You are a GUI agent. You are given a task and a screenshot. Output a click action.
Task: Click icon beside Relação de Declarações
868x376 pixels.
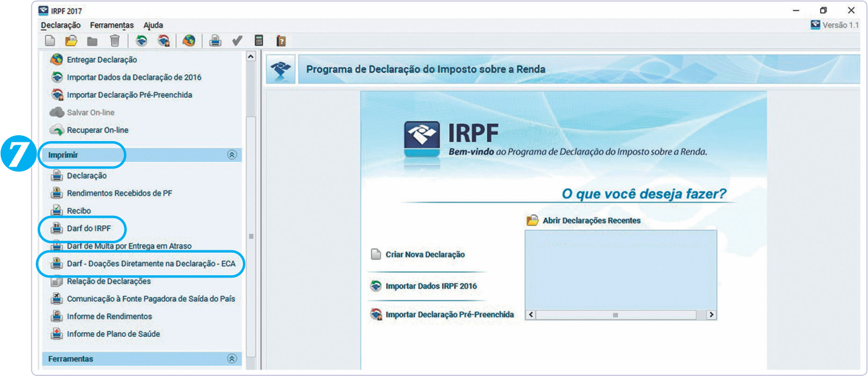click(57, 281)
